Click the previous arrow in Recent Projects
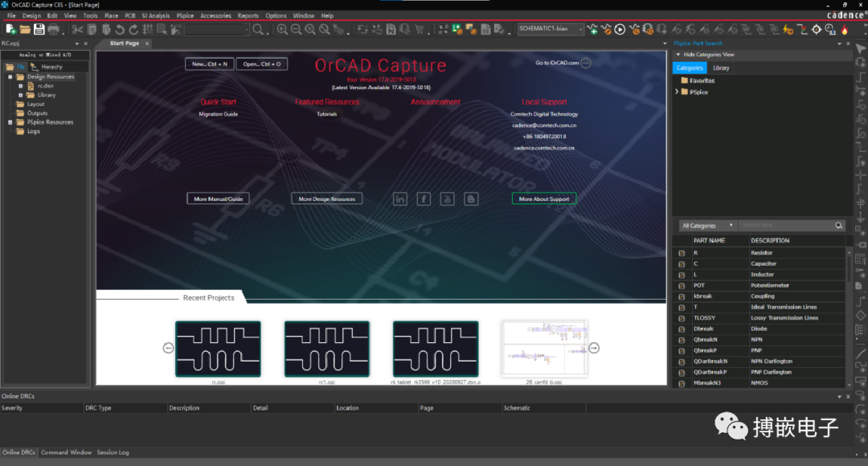This screenshot has width=868, height=466. (168, 348)
